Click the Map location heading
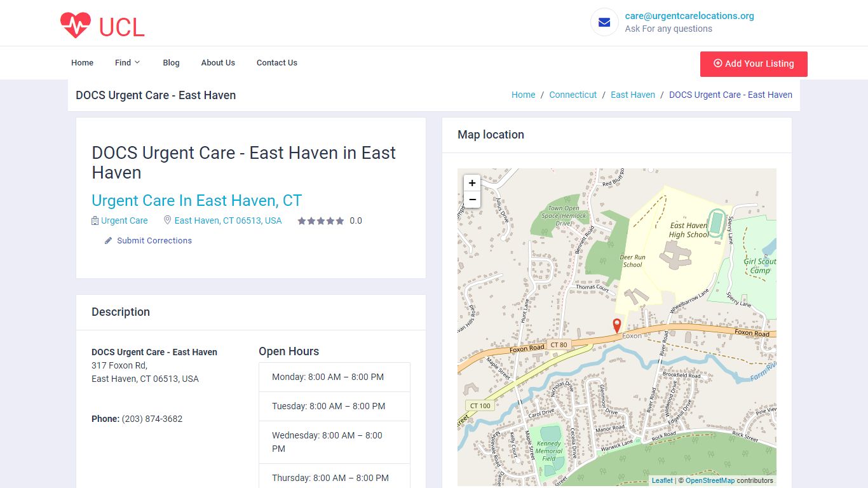Viewport: 868px width, 488px height. (491, 135)
